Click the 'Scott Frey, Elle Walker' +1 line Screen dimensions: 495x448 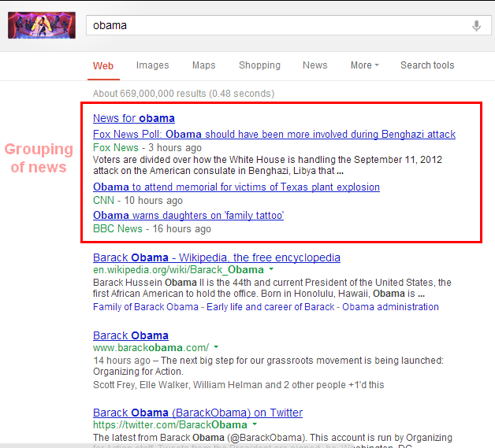pyautogui.click(x=238, y=385)
